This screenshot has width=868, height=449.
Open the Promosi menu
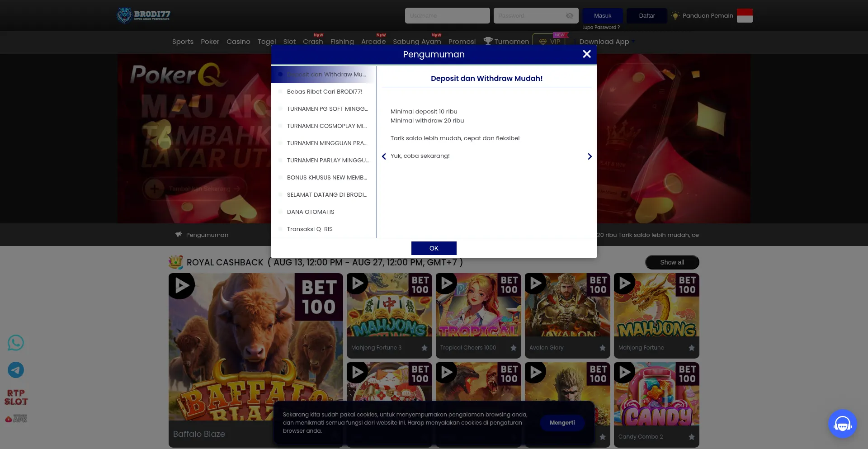point(462,42)
